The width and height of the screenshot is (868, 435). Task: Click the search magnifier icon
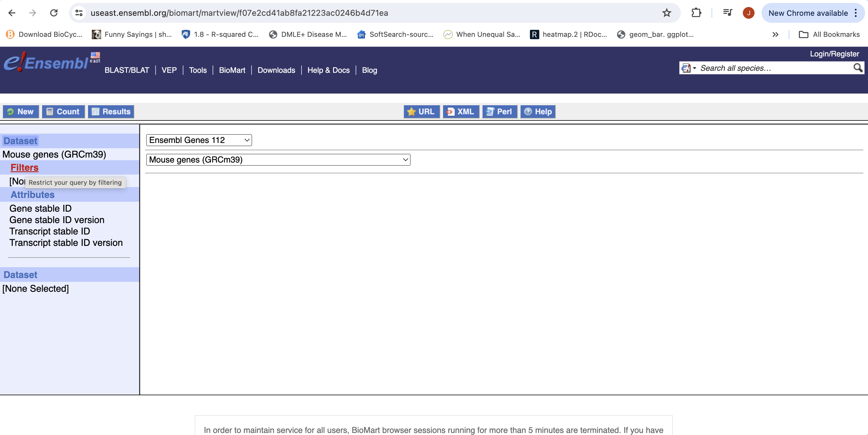(857, 68)
